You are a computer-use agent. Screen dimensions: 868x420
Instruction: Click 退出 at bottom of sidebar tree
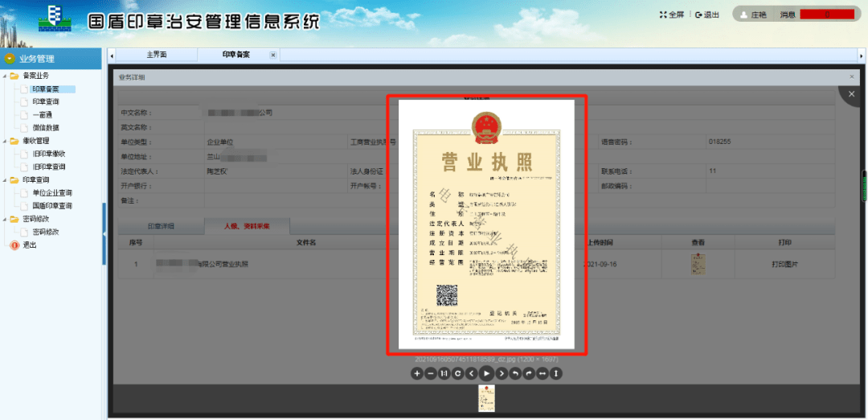[30, 245]
